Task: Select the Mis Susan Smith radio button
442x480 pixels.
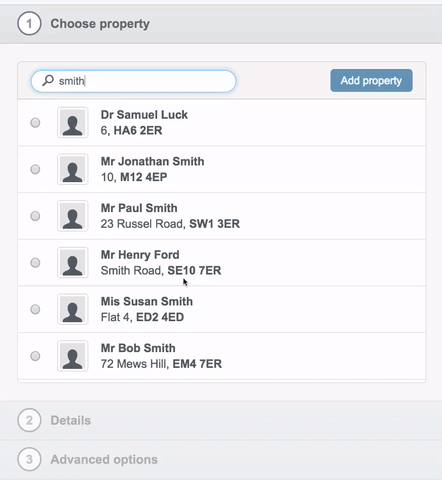Action: [x=35, y=309]
